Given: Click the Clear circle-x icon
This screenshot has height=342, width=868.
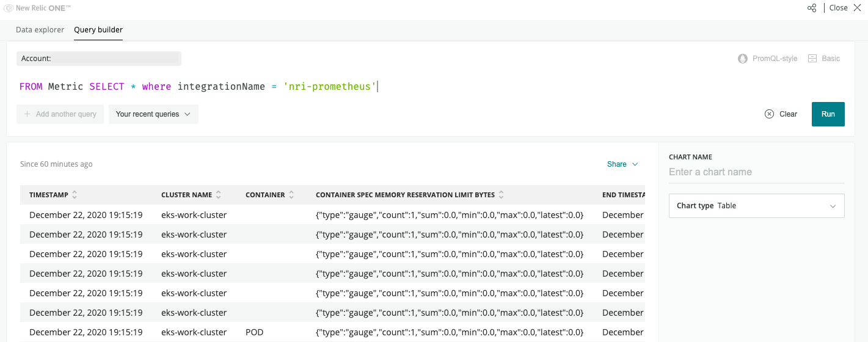Looking at the screenshot, I should 769,114.
